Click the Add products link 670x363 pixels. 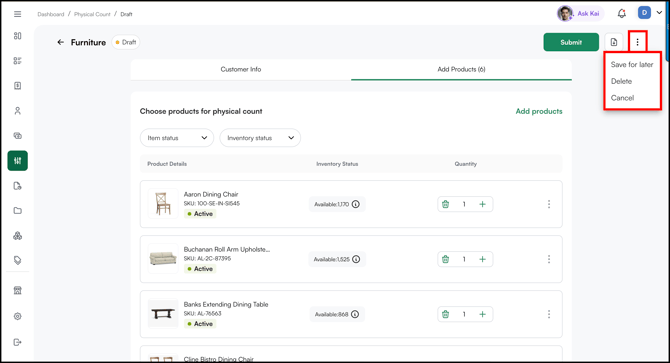[x=539, y=111]
